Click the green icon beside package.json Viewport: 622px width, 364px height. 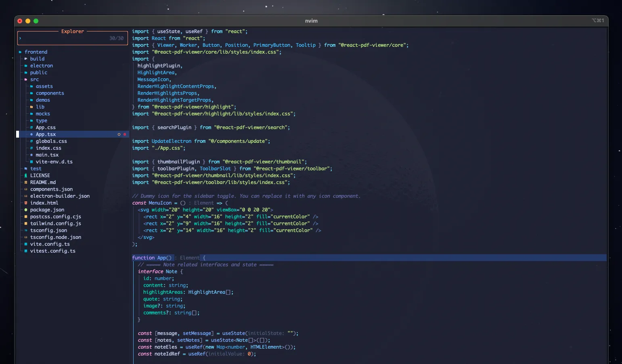click(x=26, y=210)
